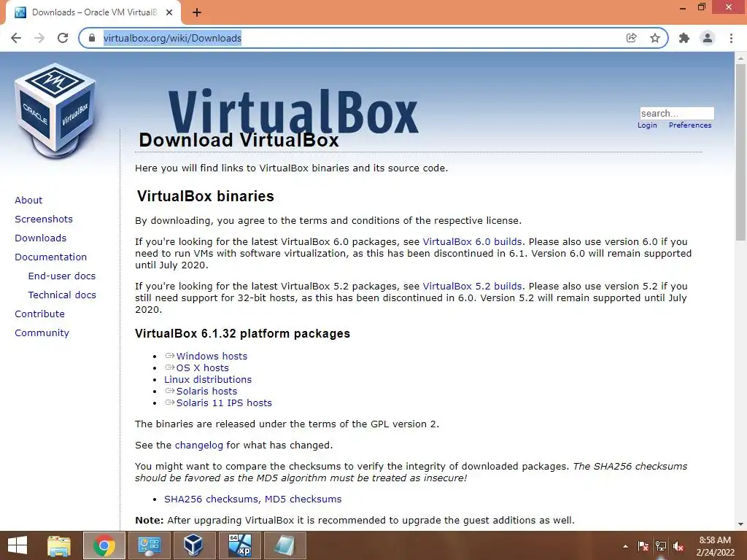Open the VirtualBox cube taskbar icon

click(x=193, y=545)
